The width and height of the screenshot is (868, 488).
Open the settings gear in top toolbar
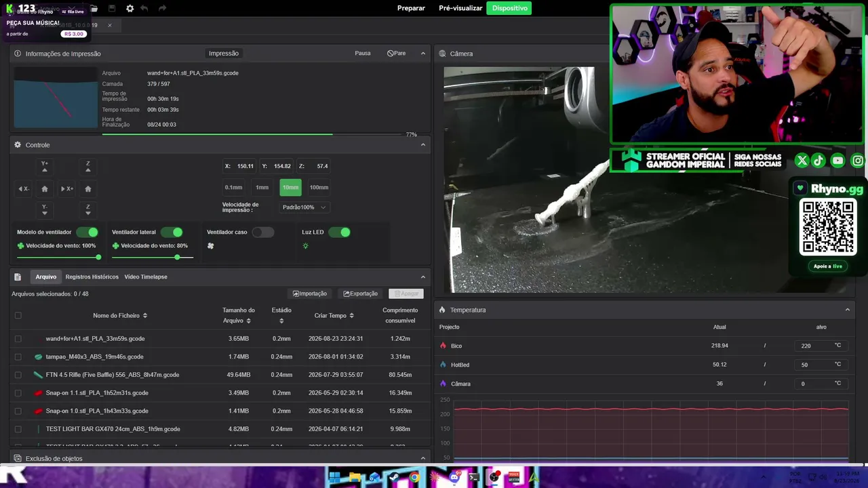click(x=130, y=8)
